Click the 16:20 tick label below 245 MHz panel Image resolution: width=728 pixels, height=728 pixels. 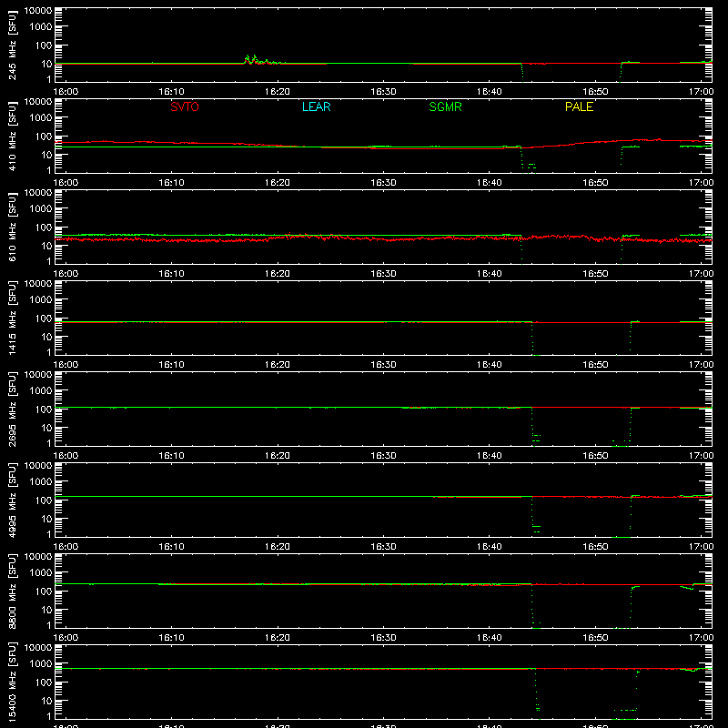[278, 92]
